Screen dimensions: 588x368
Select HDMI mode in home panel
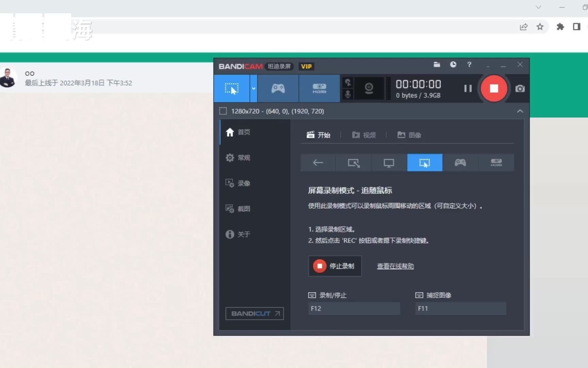click(x=496, y=163)
